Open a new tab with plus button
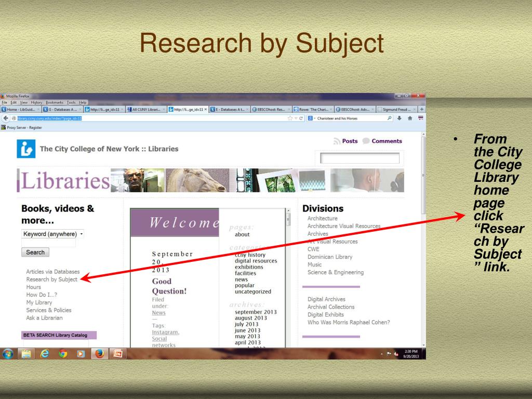 (x=422, y=109)
